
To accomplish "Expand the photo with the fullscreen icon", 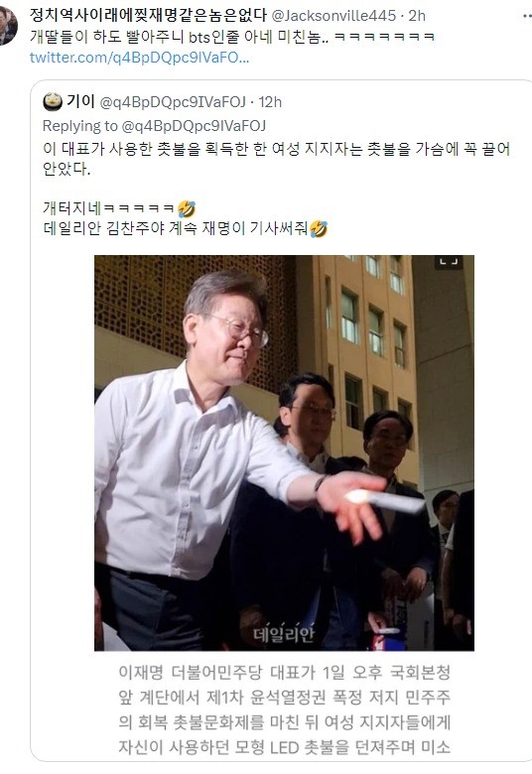I will 449,262.
